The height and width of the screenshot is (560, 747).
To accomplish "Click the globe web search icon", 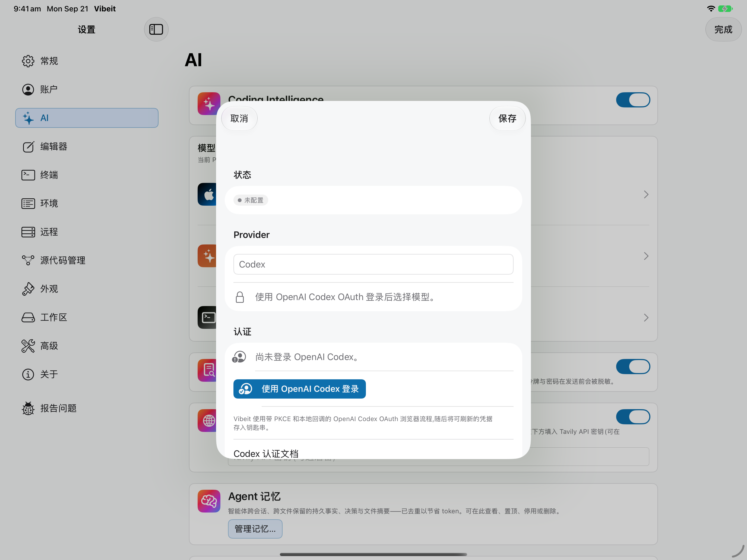I will pos(207,421).
